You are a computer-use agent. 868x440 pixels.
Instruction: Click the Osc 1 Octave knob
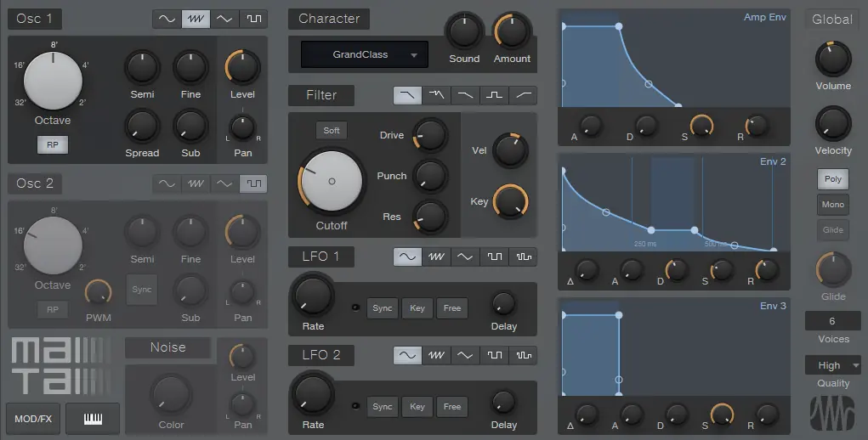click(54, 81)
